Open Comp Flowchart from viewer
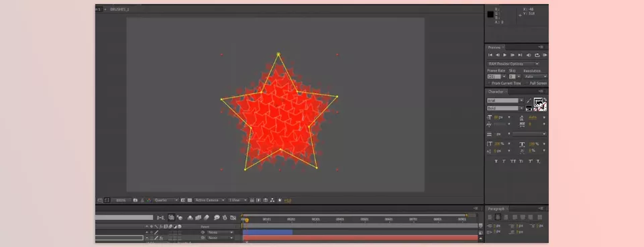Viewport: 644px width, 247px height. (272, 200)
